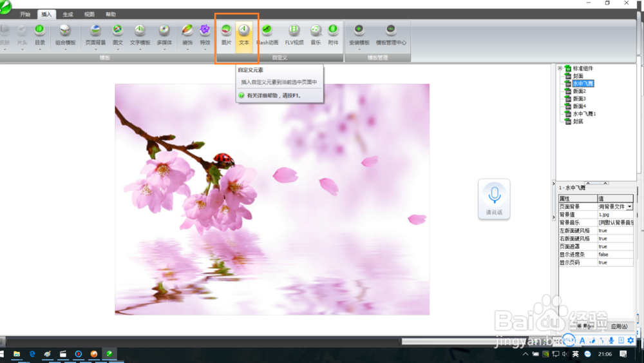
Task: Click the 英 input language indicator
Action: pos(575,354)
